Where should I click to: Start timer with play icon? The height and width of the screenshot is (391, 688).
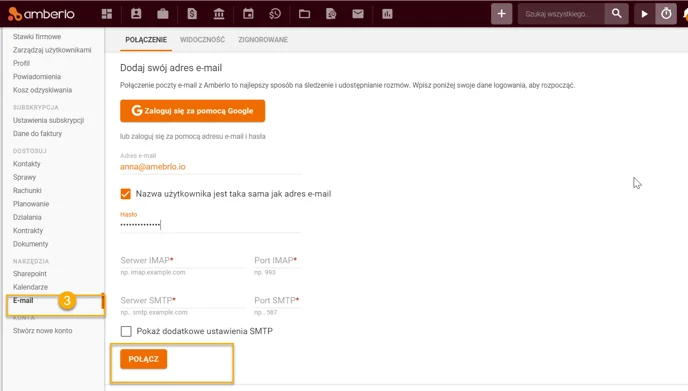coord(644,14)
